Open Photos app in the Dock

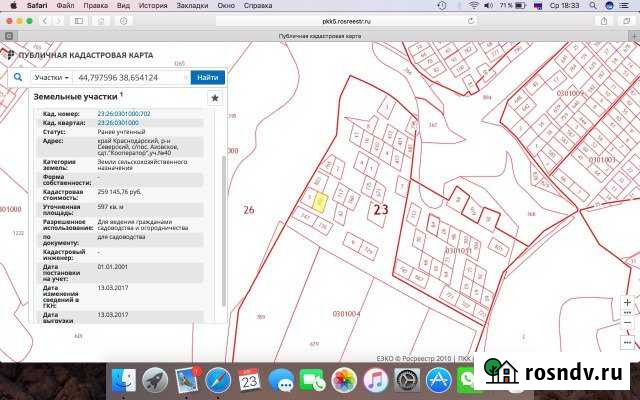343,380
